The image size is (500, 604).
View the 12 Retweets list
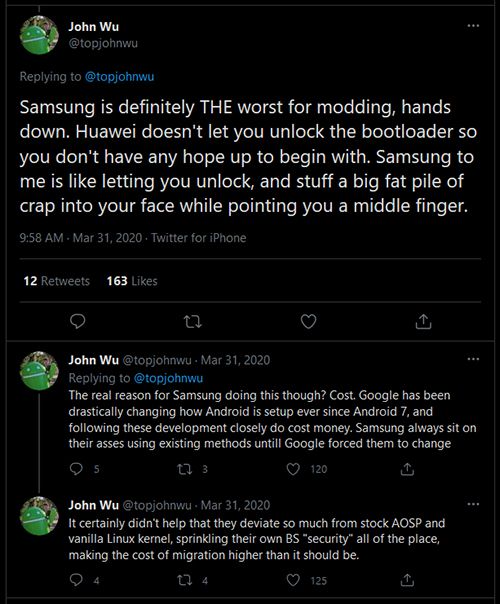pyautogui.click(x=56, y=281)
